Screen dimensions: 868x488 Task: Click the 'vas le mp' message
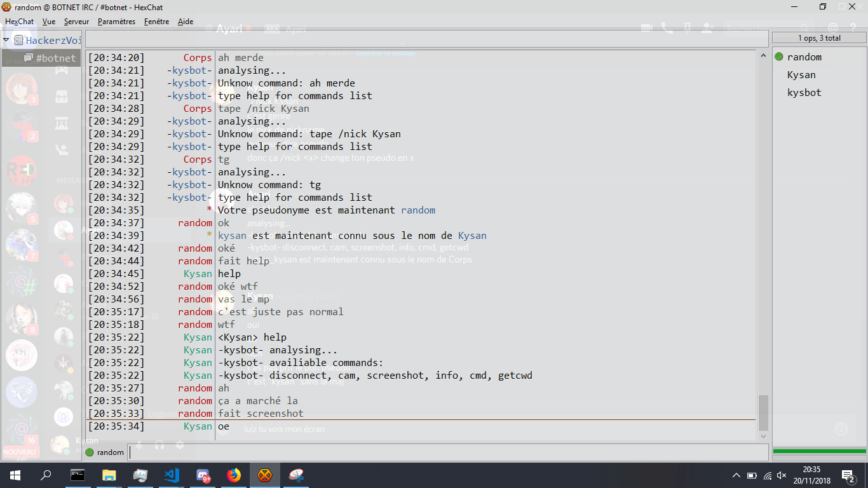click(x=243, y=299)
